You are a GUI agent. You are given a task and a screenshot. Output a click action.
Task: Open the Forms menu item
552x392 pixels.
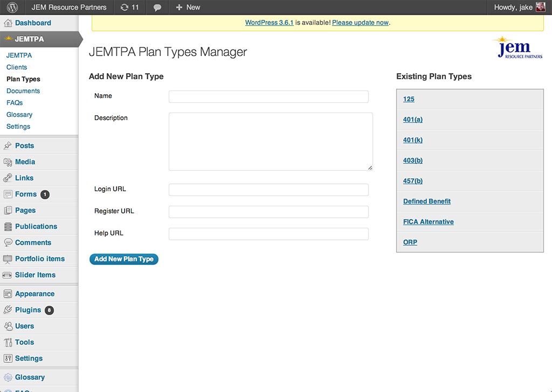point(26,194)
